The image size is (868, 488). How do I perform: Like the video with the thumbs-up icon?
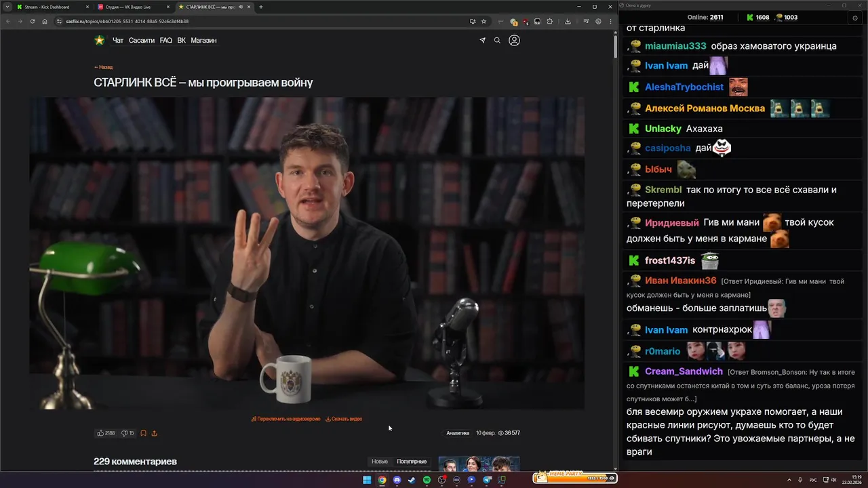click(x=100, y=432)
